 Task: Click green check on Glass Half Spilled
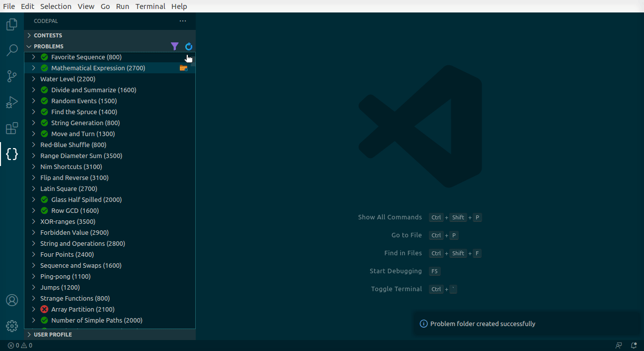(44, 199)
